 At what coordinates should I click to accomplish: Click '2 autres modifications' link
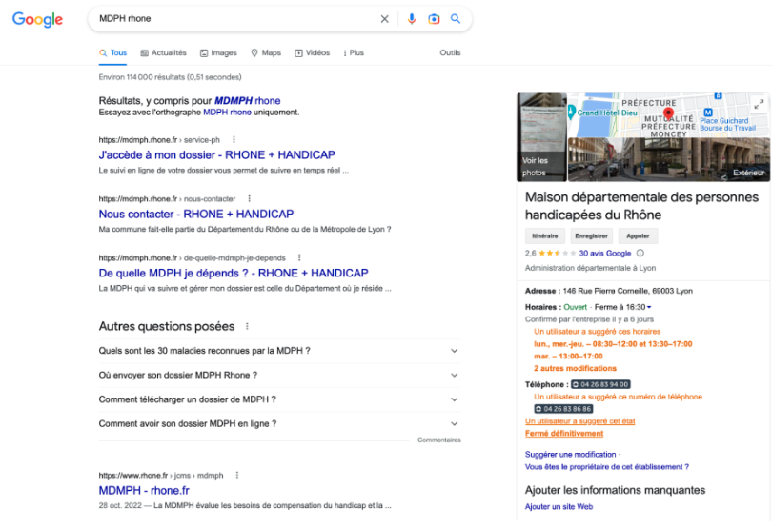575,368
